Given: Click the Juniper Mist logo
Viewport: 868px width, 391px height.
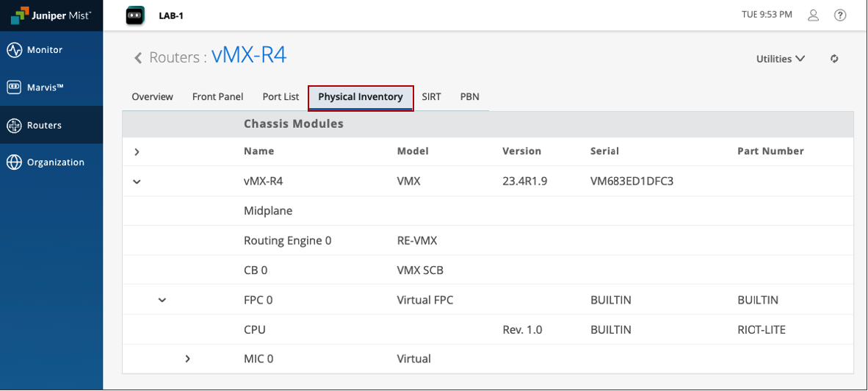Looking at the screenshot, I should 51,15.
